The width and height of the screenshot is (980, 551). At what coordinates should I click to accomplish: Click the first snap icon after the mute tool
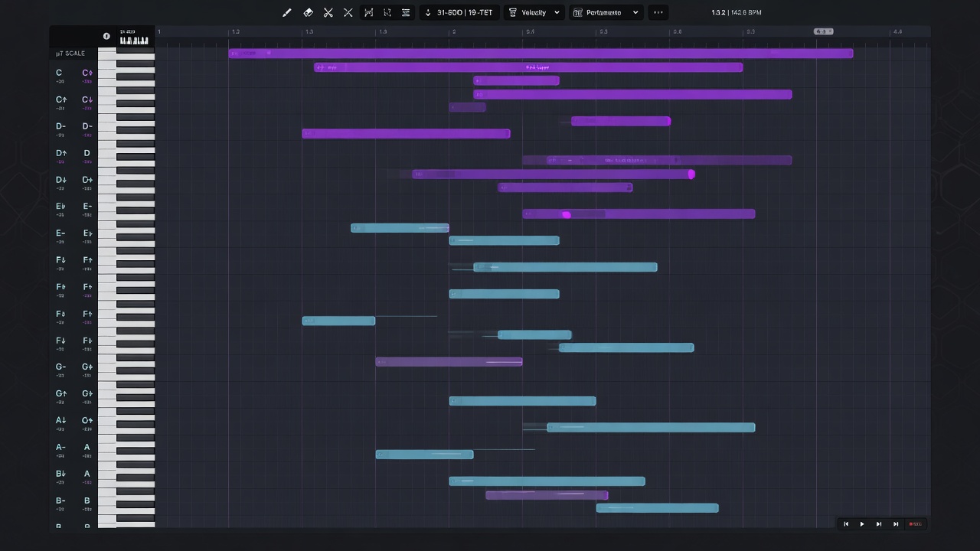coord(369,12)
